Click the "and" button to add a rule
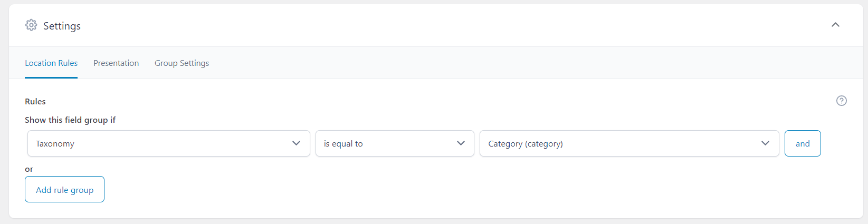 click(803, 143)
